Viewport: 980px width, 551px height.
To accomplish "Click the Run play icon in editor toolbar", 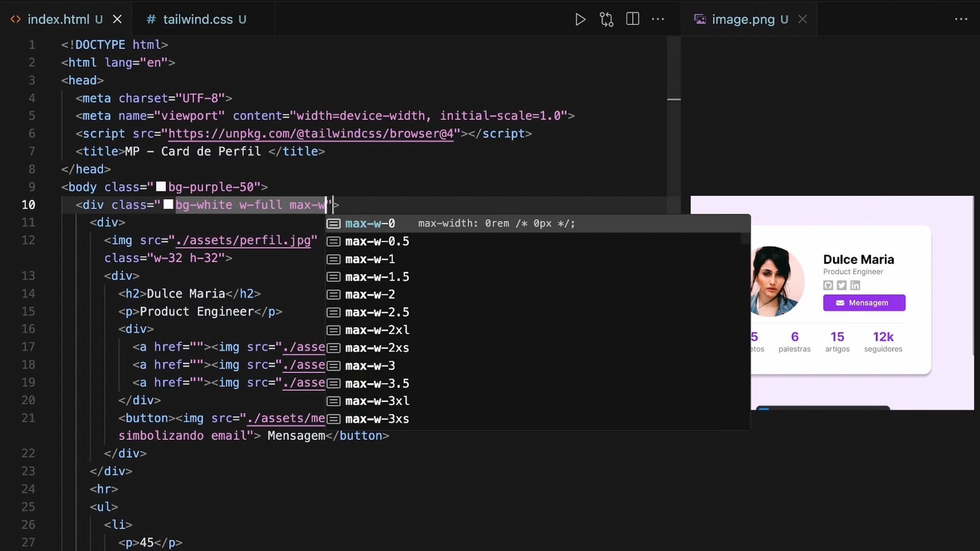I will [580, 19].
